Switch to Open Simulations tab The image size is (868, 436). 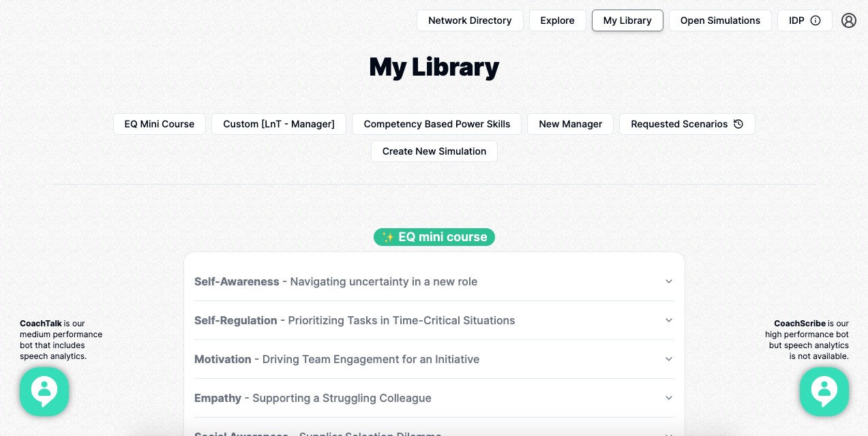(720, 20)
